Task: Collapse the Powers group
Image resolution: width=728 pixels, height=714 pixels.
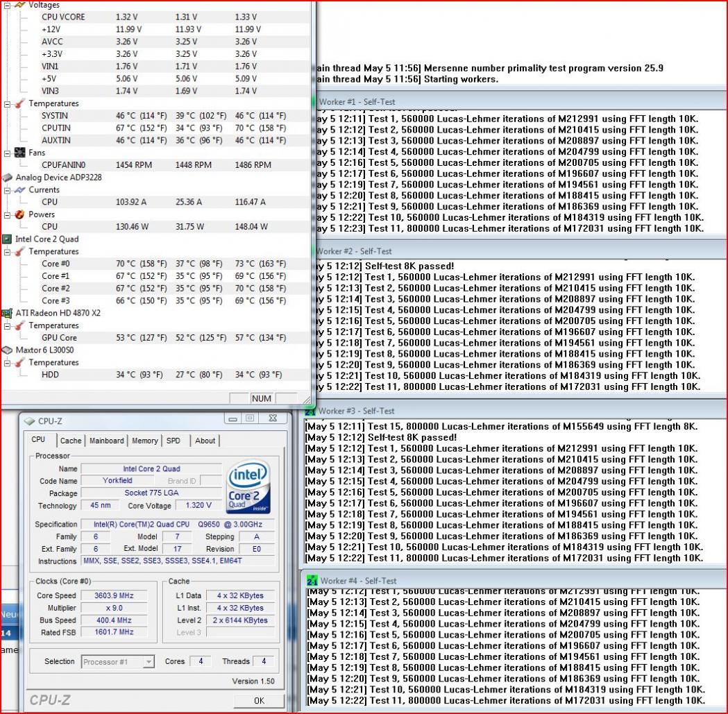Action: point(8,215)
